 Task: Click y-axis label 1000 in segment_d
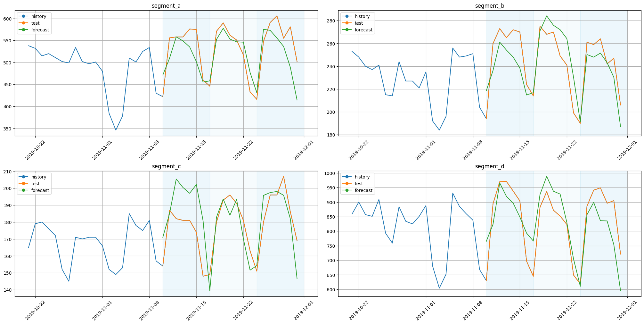click(x=330, y=173)
